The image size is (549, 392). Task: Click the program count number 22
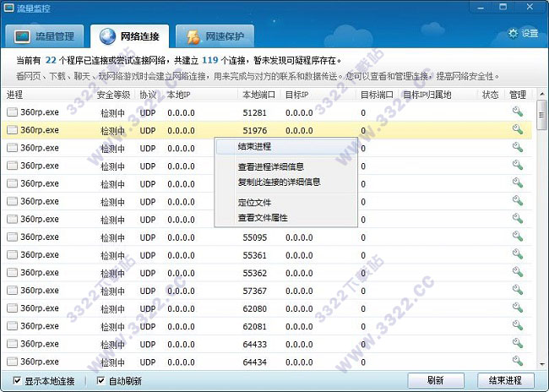point(51,60)
